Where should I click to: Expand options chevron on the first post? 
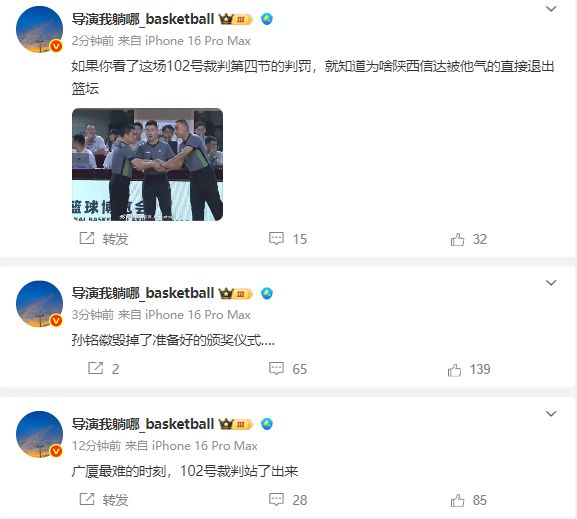(551, 9)
